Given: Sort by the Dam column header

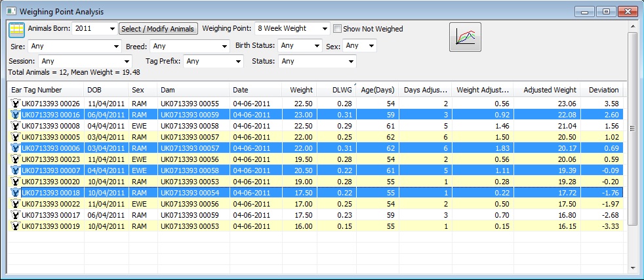Looking at the screenshot, I should [x=193, y=90].
